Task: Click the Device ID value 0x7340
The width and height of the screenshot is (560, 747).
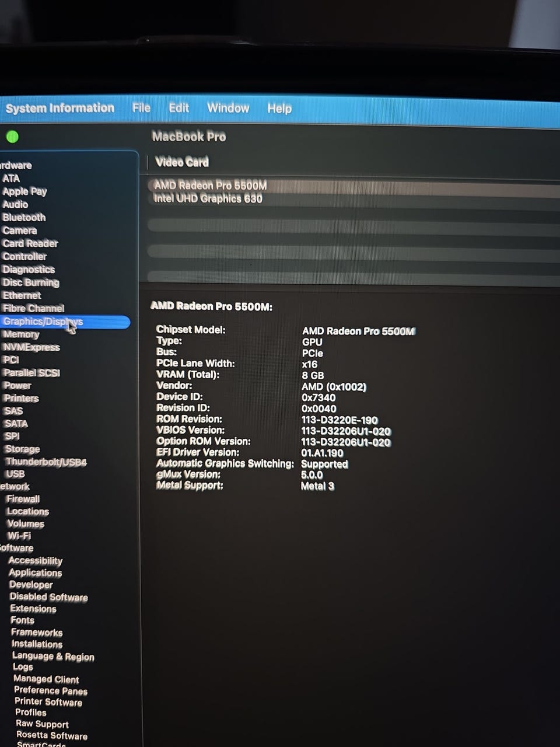Action: [x=318, y=398]
